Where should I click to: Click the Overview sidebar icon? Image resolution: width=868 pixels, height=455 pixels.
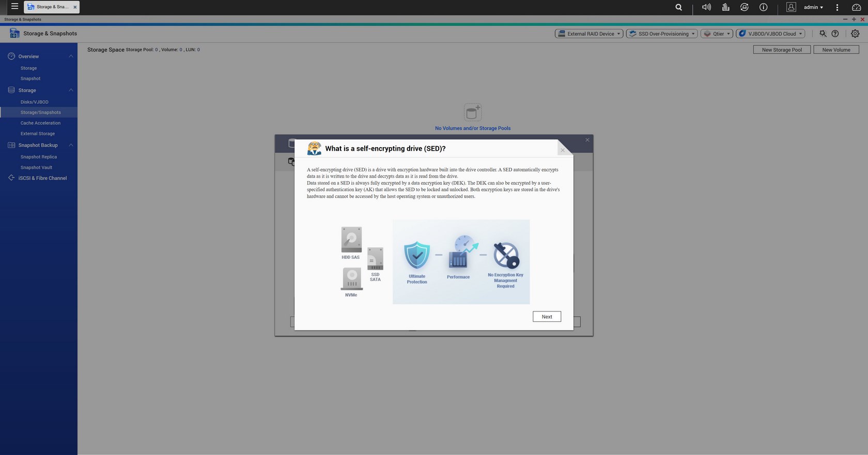tap(11, 56)
